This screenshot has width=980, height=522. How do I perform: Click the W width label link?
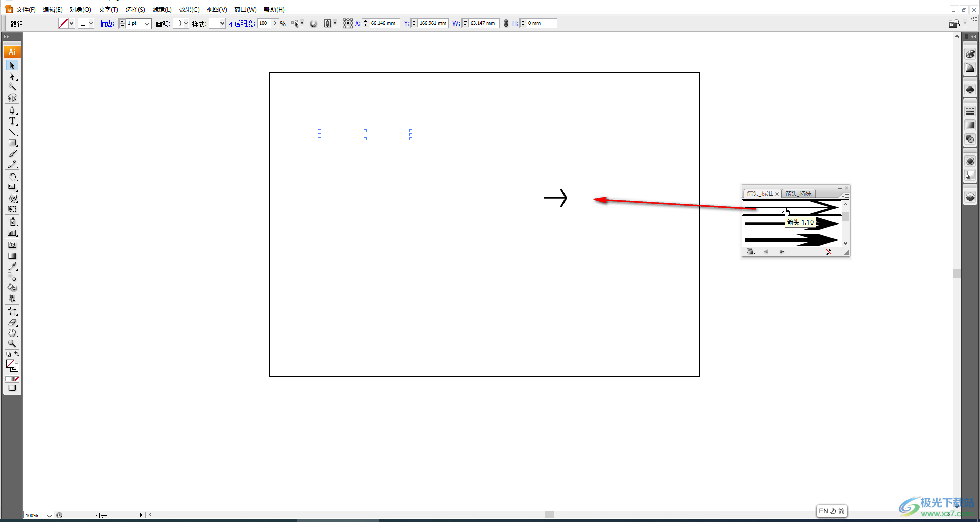pos(456,23)
